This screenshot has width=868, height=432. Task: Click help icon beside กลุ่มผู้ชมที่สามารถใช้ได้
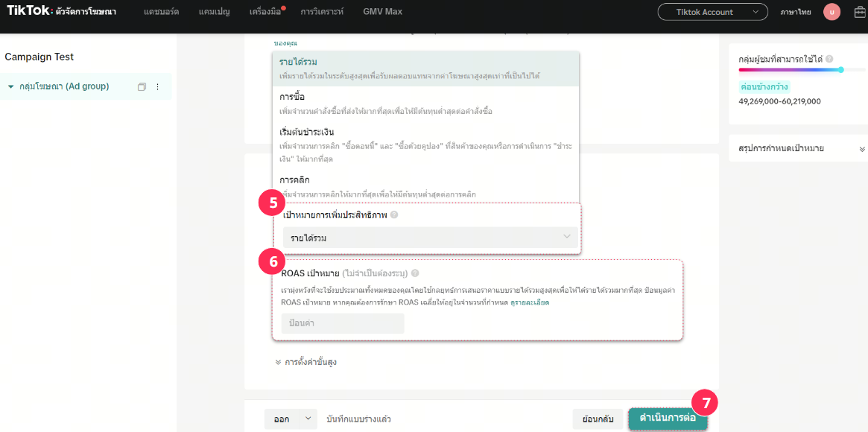pos(829,59)
